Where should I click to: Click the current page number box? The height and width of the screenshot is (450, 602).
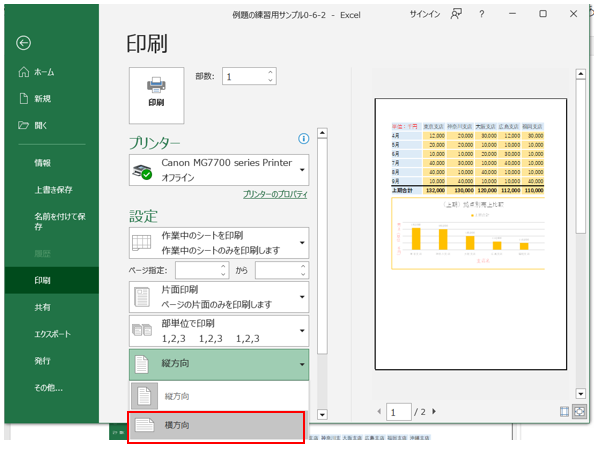pos(399,412)
